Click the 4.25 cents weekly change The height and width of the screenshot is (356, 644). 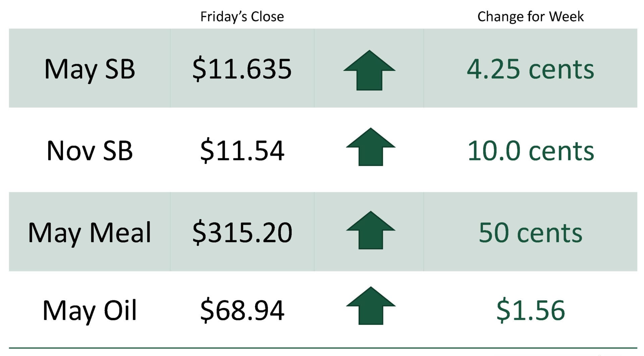tap(530, 69)
